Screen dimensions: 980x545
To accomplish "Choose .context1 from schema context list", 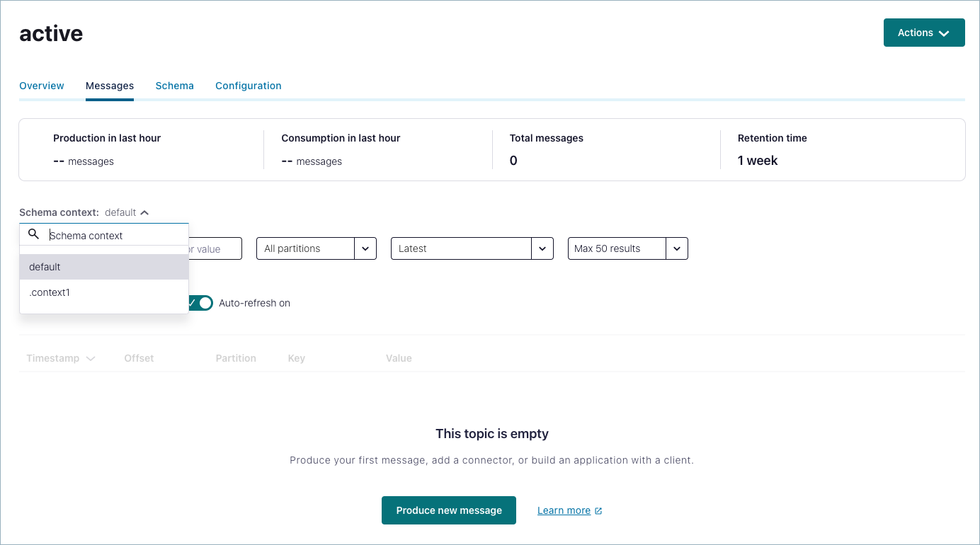I will [104, 292].
